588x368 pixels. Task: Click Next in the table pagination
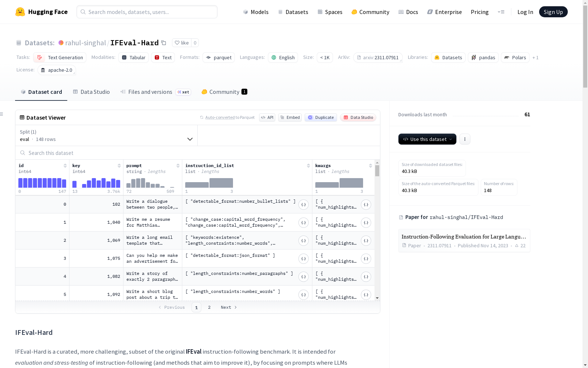(x=229, y=307)
